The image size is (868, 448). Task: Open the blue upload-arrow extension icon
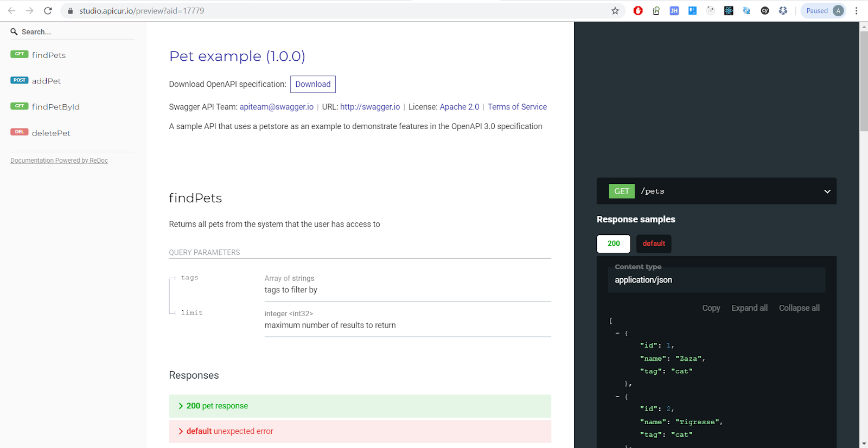(x=692, y=11)
